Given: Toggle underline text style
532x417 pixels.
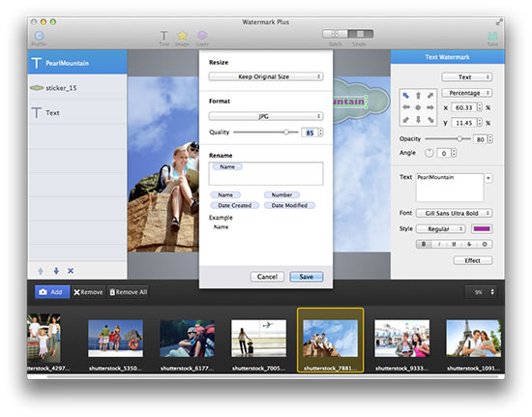Looking at the screenshot, I should tap(454, 244).
